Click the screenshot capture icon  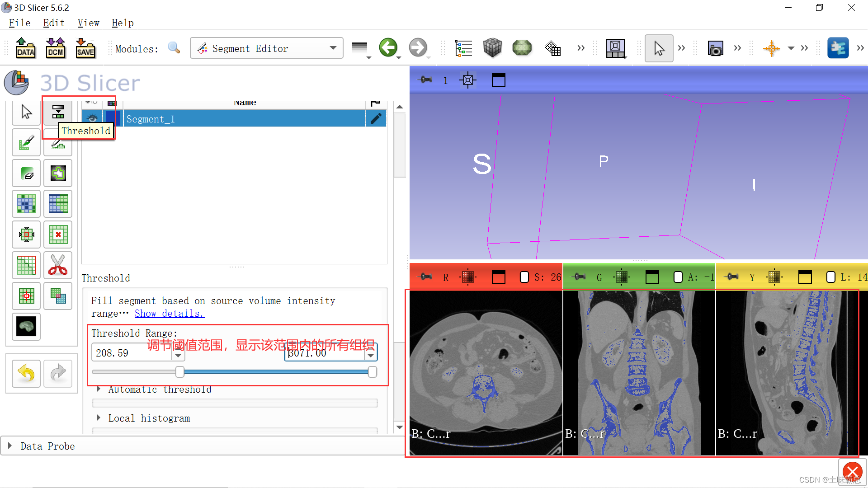715,48
